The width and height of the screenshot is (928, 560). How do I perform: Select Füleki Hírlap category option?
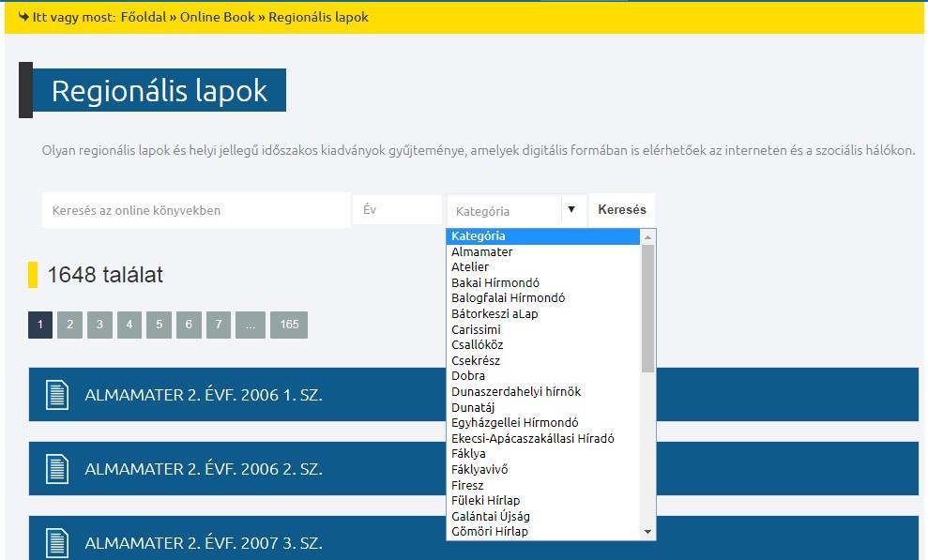coord(543,501)
